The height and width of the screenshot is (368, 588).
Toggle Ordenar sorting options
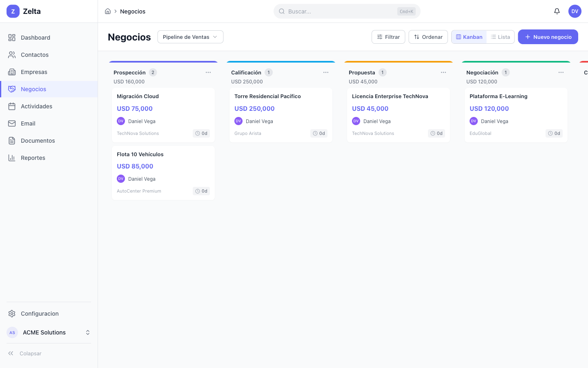(428, 37)
